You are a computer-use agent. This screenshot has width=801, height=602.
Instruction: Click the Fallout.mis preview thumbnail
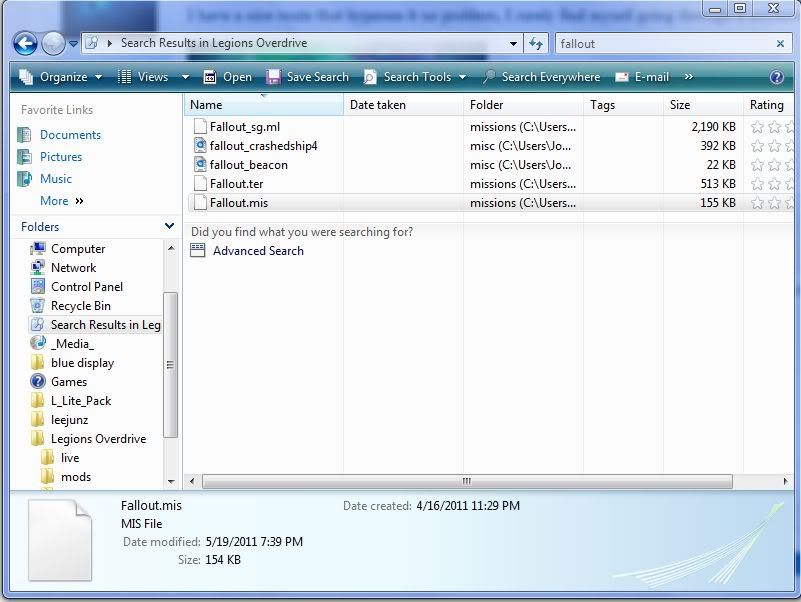click(60, 541)
